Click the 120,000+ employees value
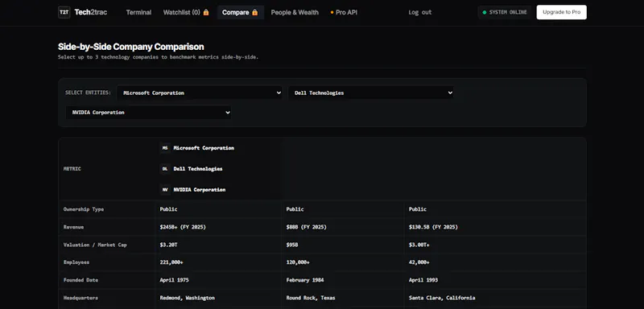 (x=298, y=262)
